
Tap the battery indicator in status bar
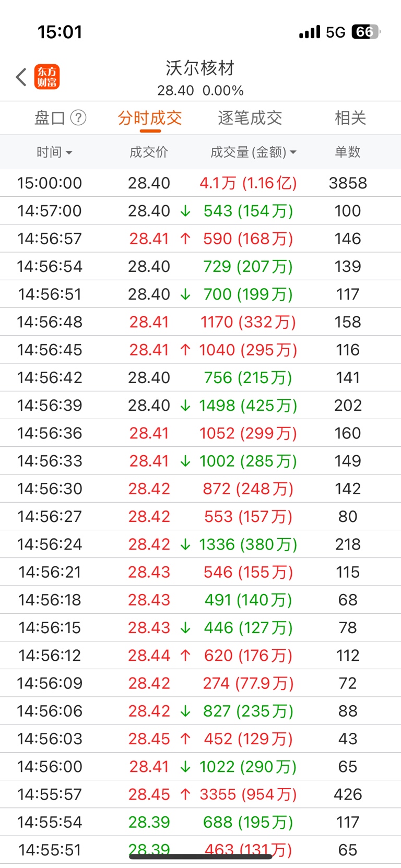tap(366, 32)
